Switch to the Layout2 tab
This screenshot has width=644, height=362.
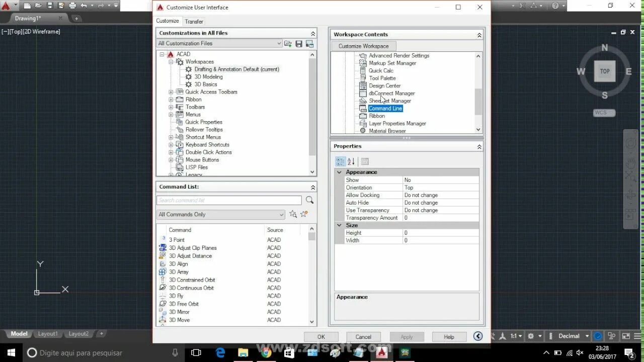78,334
